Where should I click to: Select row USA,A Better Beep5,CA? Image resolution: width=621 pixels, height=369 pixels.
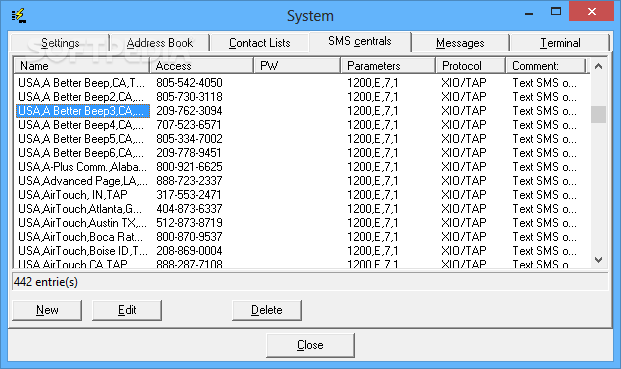click(x=303, y=139)
